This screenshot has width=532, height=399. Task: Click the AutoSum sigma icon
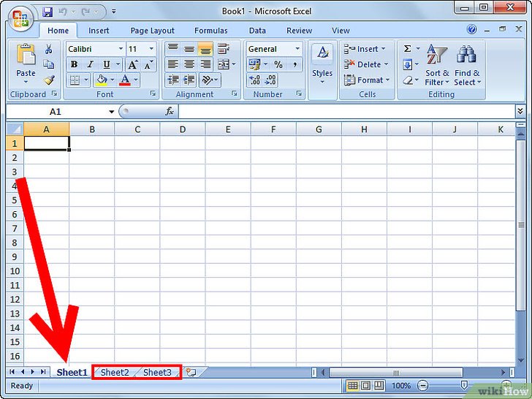(408, 49)
